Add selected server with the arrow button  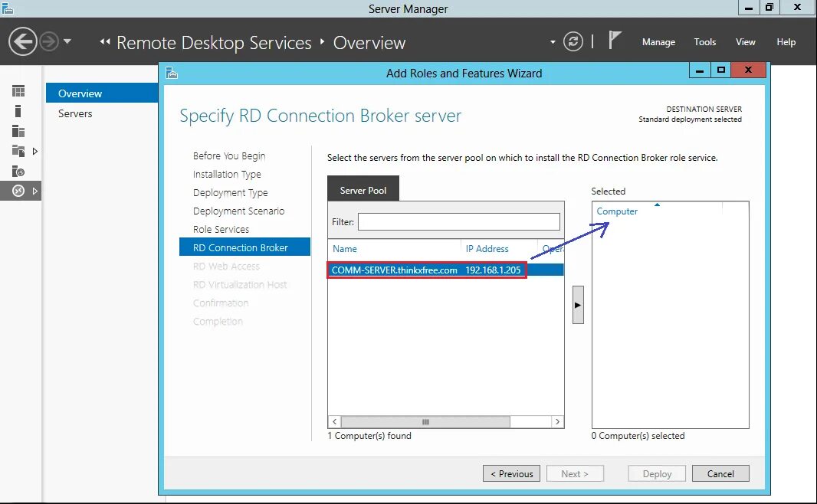578,305
